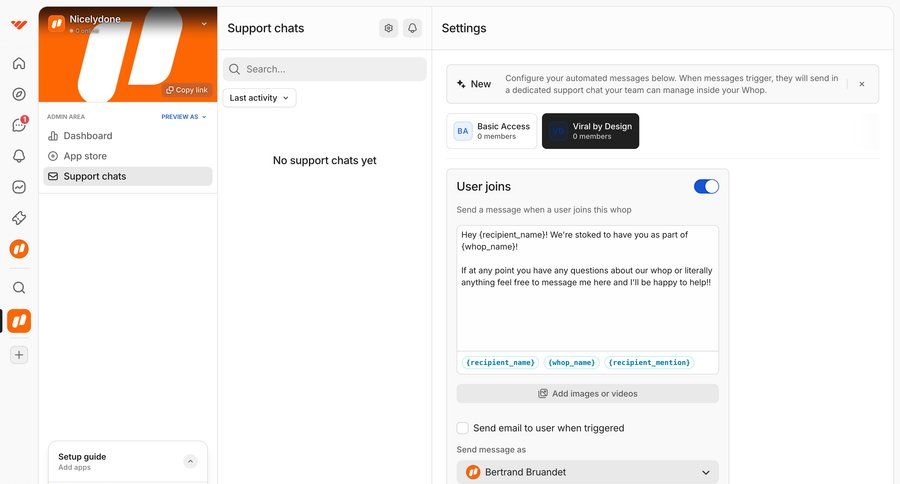Disable the User joins toggle
Screen dimensions: 900x484
coord(706,187)
